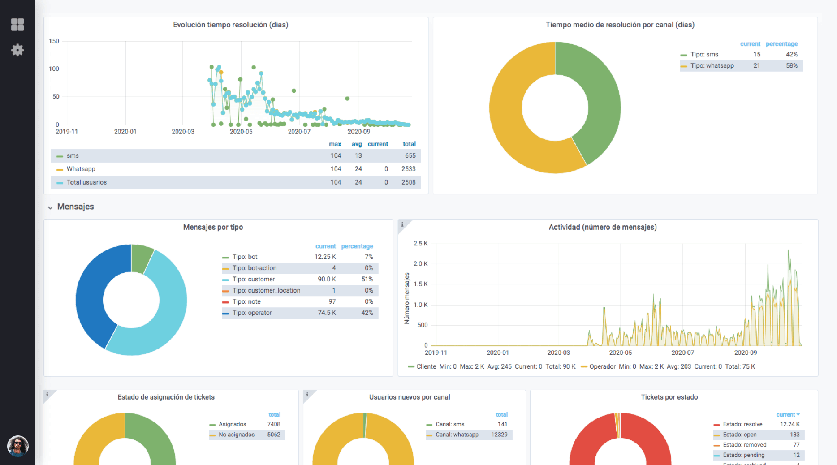Collapse the Mensajes row chevron

[50, 207]
